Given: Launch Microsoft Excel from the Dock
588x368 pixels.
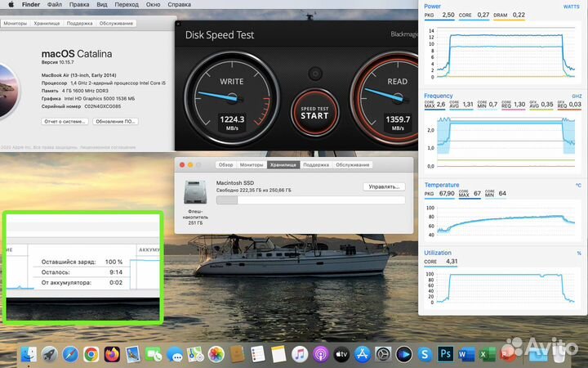Looking at the screenshot, I should [x=487, y=354].
